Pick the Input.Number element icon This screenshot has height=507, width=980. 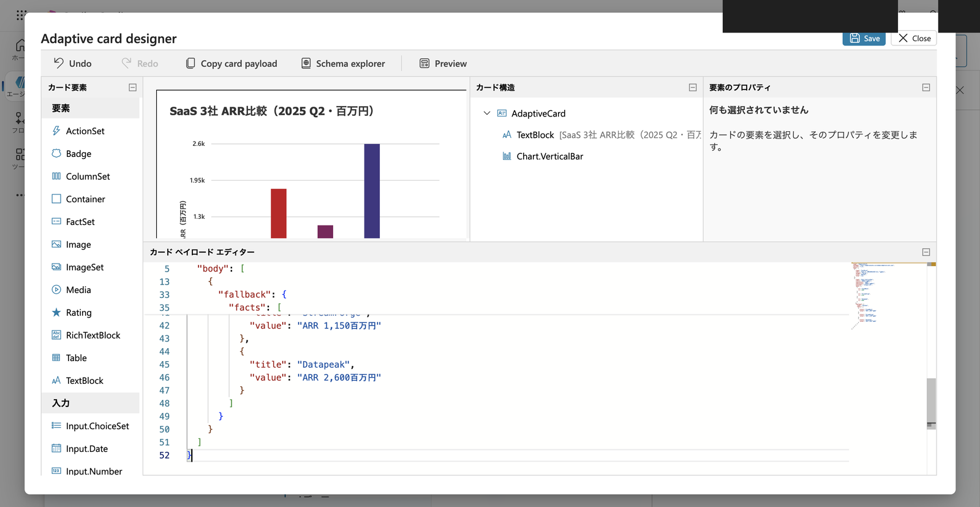tap(56, 471)
